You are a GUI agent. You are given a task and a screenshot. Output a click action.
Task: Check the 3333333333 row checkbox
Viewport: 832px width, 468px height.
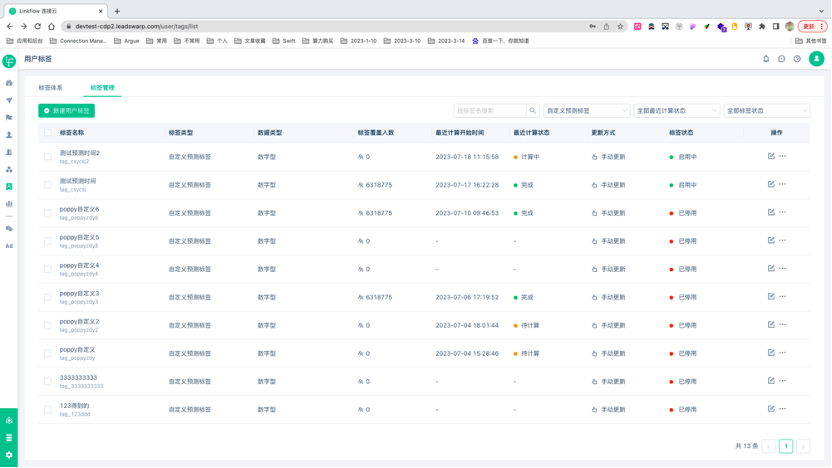point(48,382)
